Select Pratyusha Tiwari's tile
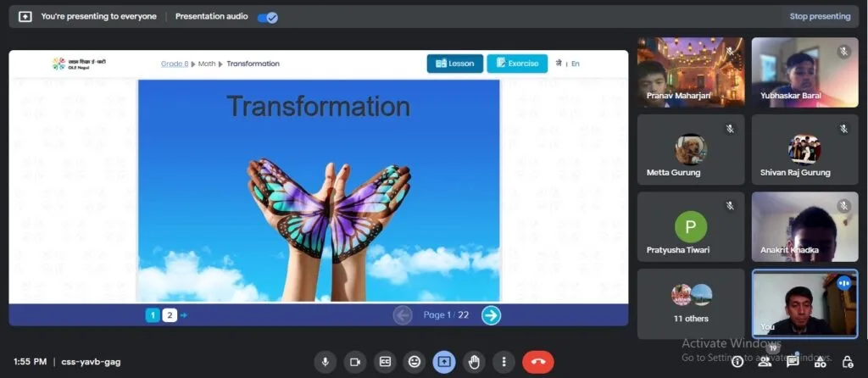The width and height of the screenshot is (868, 378). pos(691,227)
